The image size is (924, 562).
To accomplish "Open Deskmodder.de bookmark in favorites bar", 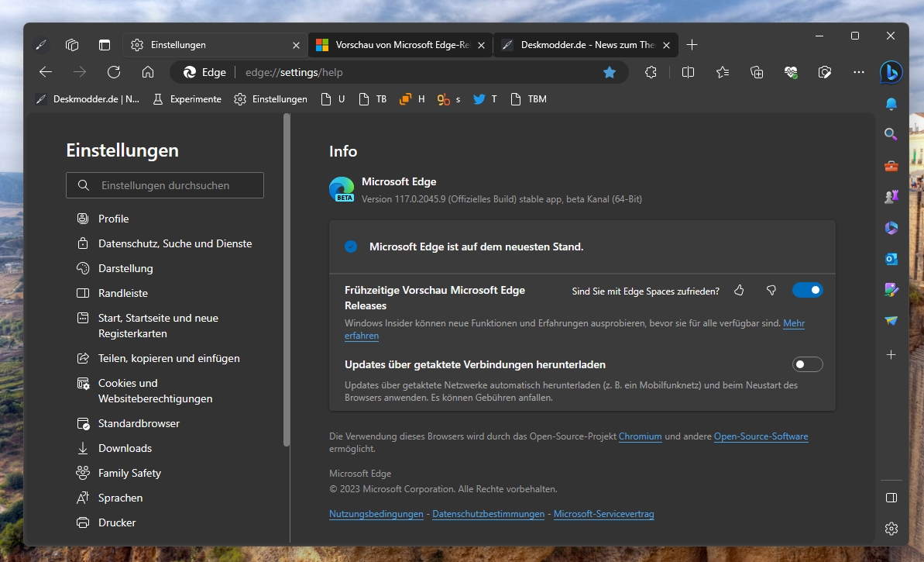I will (88, 99).
